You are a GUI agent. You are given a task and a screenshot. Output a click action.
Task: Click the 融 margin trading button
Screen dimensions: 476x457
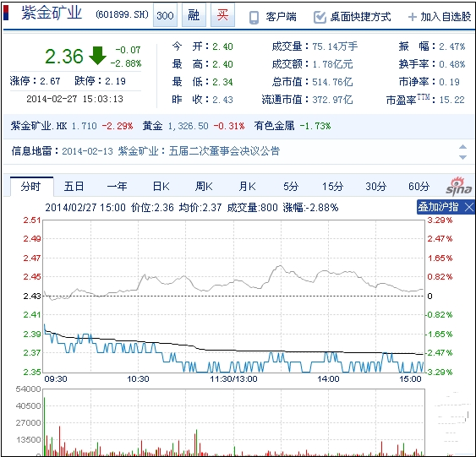(194, 15)
